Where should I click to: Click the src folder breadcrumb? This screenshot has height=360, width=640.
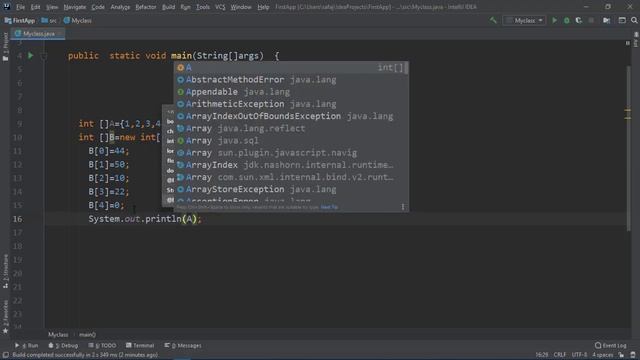click(x=49, y=20)
